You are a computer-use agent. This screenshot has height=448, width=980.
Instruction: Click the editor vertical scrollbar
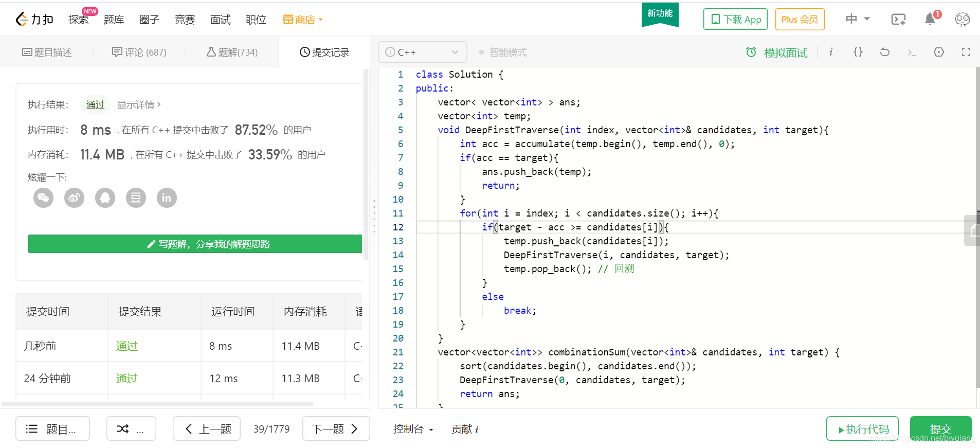(977, 226)
